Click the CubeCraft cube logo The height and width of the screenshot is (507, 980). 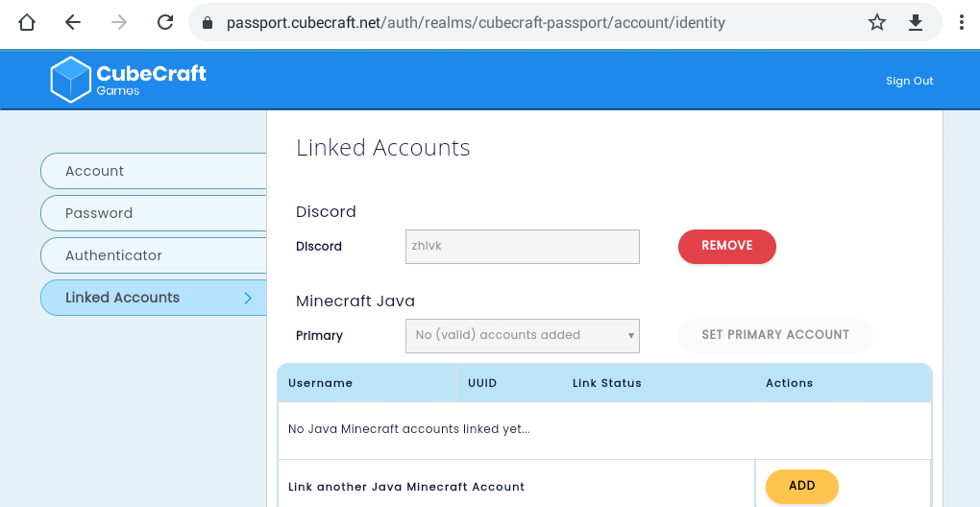[71, 80]
